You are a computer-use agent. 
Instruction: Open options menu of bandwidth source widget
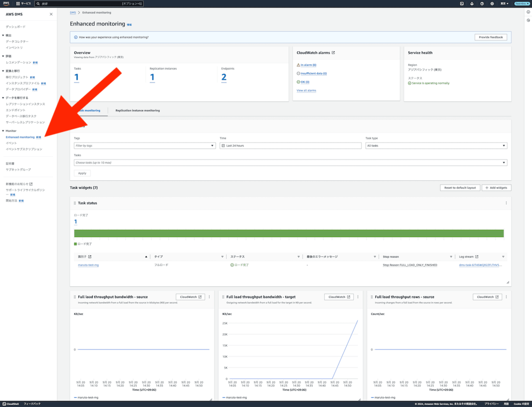point(209,297)
